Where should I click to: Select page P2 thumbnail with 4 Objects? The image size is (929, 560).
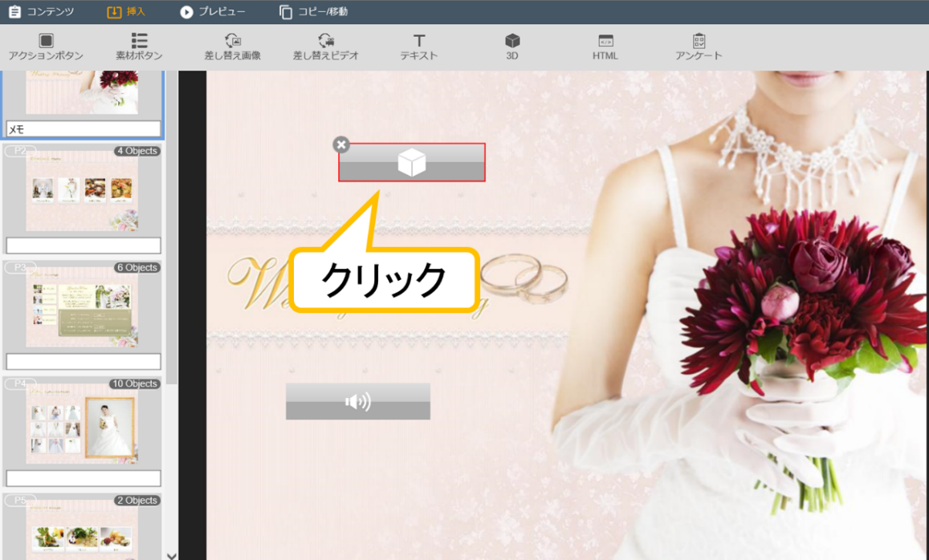point(82,191)
